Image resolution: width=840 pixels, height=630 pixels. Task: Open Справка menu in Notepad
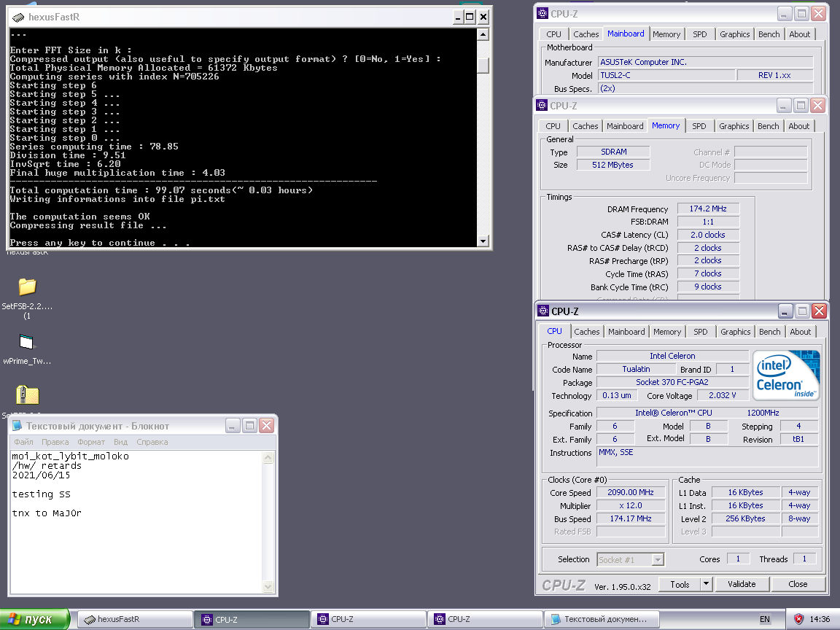(152, 442)
